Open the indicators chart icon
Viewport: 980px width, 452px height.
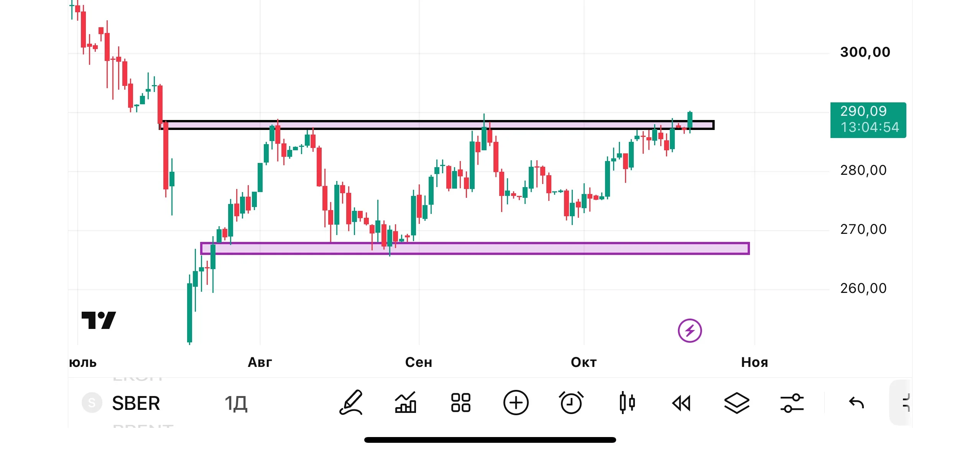406,403
